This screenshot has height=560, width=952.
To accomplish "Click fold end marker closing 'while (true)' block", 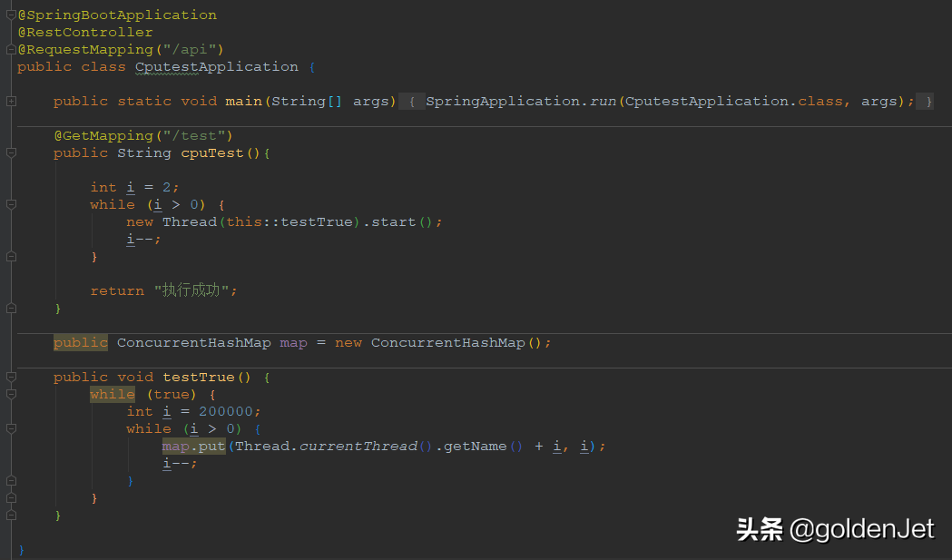I will pyautogui.click(x=11, y=498).
